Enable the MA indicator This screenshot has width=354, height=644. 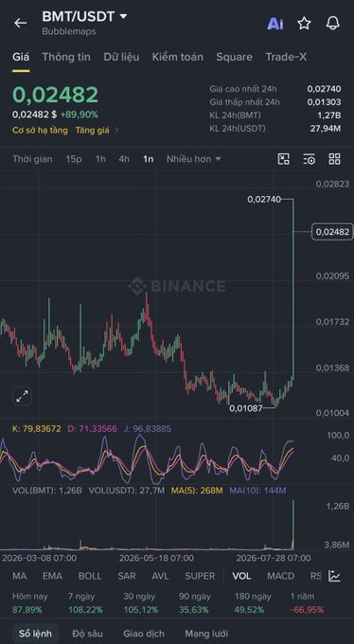pos(20,576)
